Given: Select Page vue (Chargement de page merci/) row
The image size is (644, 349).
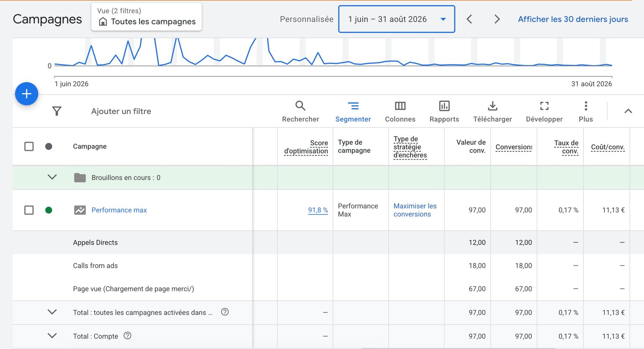Looking at the screenshot, I should tap(328, 289).
